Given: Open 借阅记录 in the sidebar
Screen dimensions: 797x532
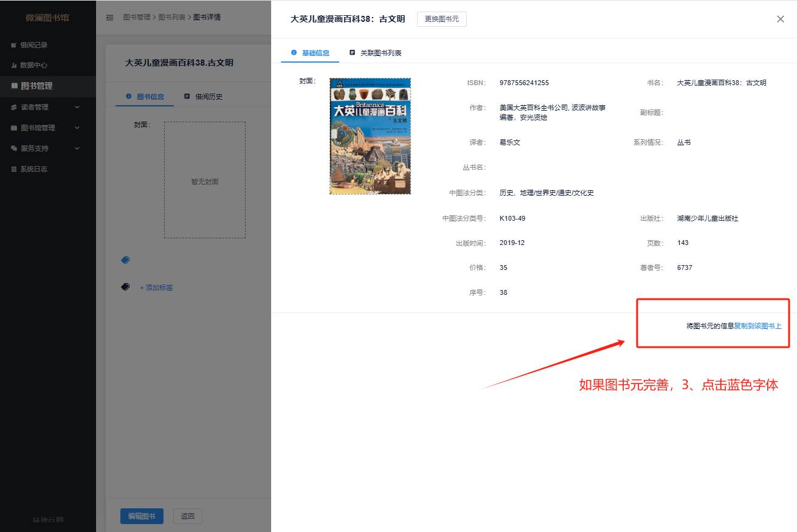Looking at the screenshot, I should coord(33,45).
